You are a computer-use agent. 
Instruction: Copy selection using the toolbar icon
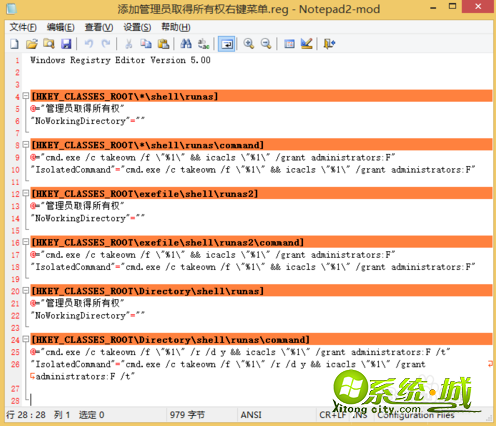[x=146, y=44]
